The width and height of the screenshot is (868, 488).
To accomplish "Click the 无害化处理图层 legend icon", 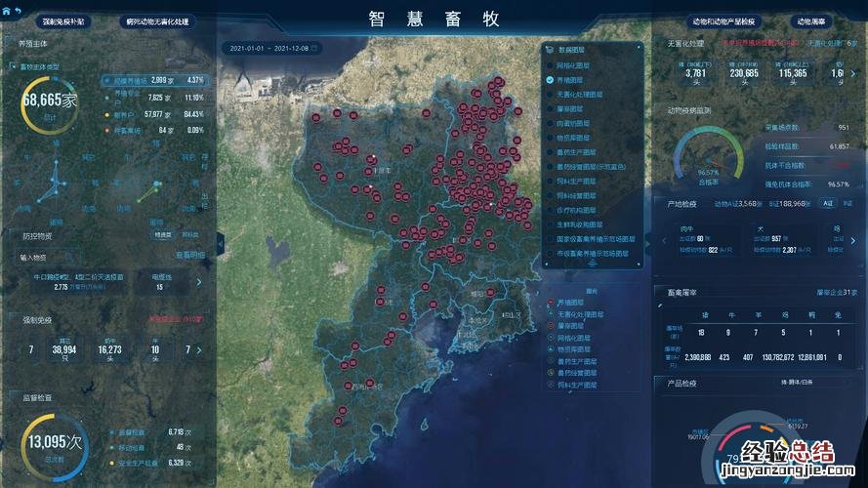I will point(551,314).
